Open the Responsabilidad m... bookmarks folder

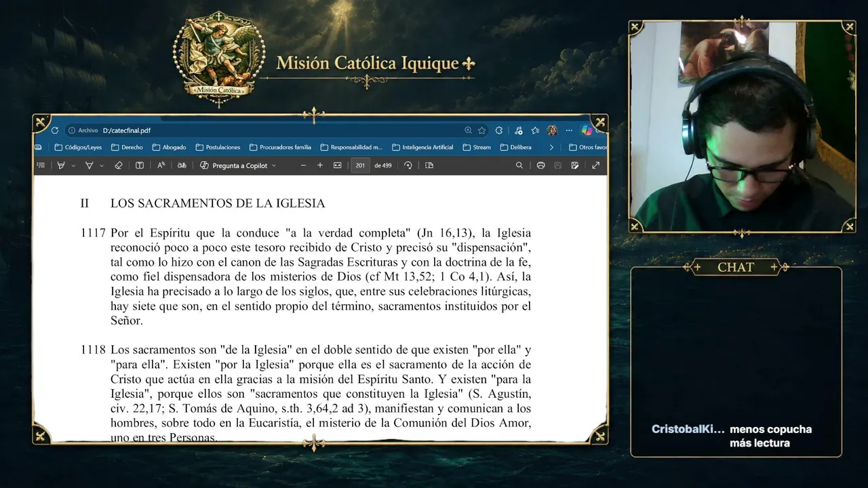pyautogui.click(x=351, y=147)
